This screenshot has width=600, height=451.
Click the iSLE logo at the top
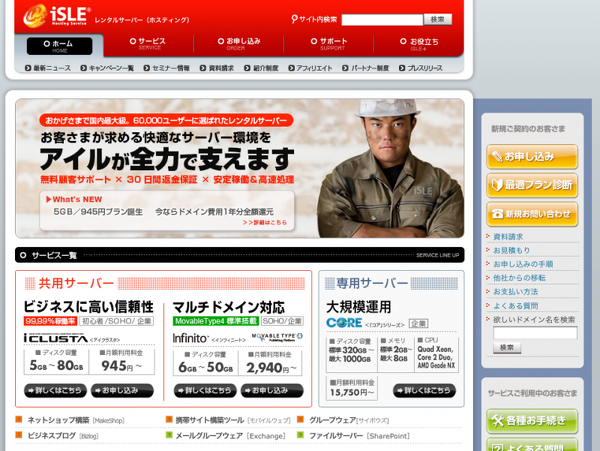(x=57, y=15)
